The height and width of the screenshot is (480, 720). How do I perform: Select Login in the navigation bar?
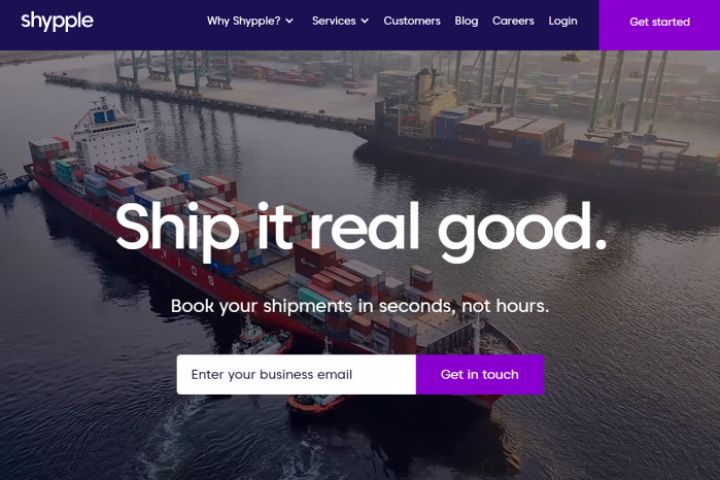pos(562,21)
